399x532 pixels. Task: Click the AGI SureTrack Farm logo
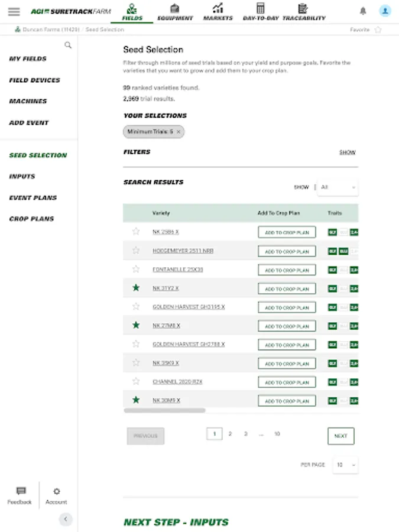tap(70, 12)
